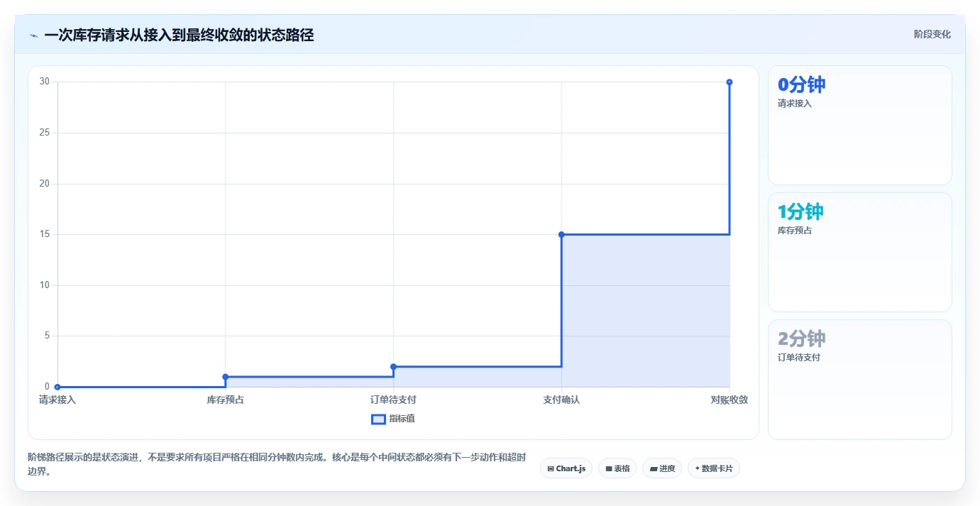The width and height of the screenshot is (980, 506).
Task: Click the y-axis value 5
Action: click(47, 336)
